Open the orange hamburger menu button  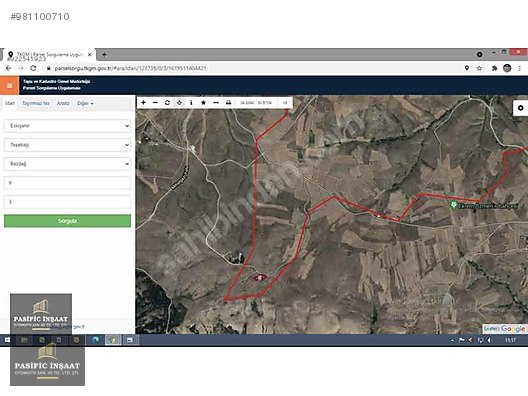pos(9,86)
